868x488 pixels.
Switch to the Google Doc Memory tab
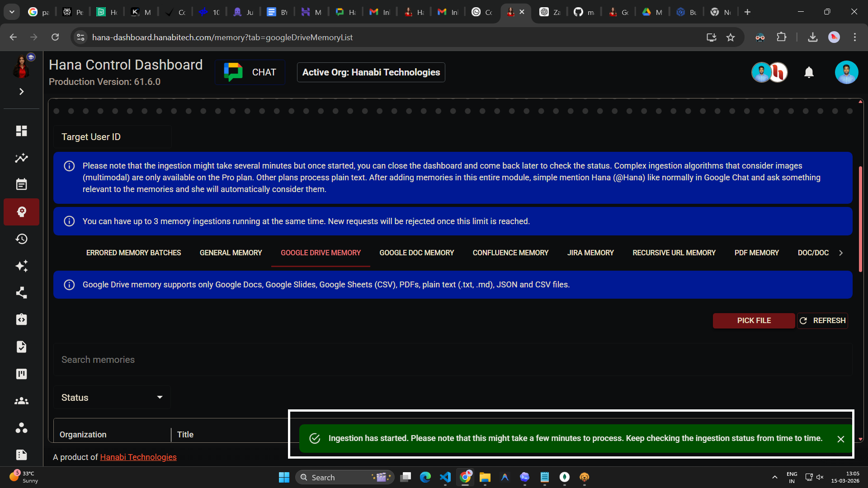[x=416, y=253]
